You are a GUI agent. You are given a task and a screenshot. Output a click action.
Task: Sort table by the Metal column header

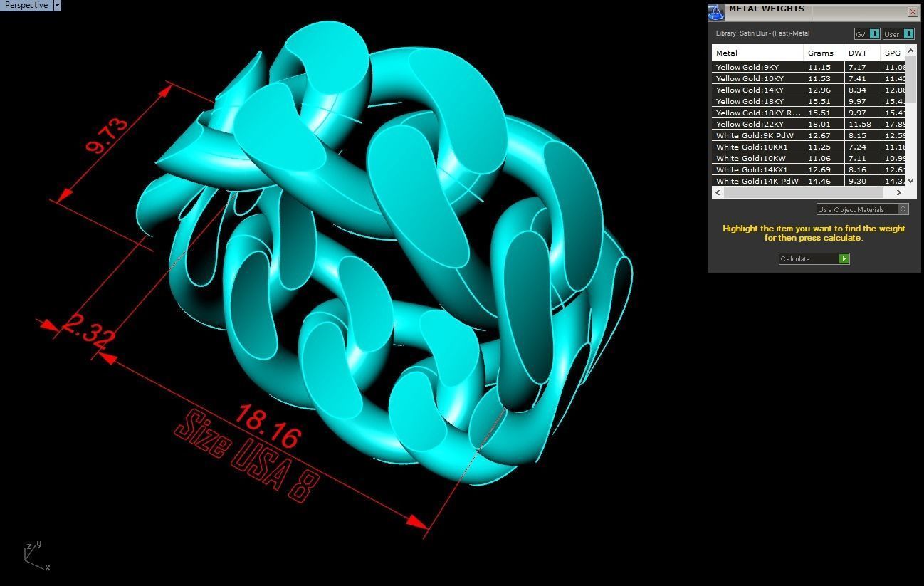click(757, 53)
